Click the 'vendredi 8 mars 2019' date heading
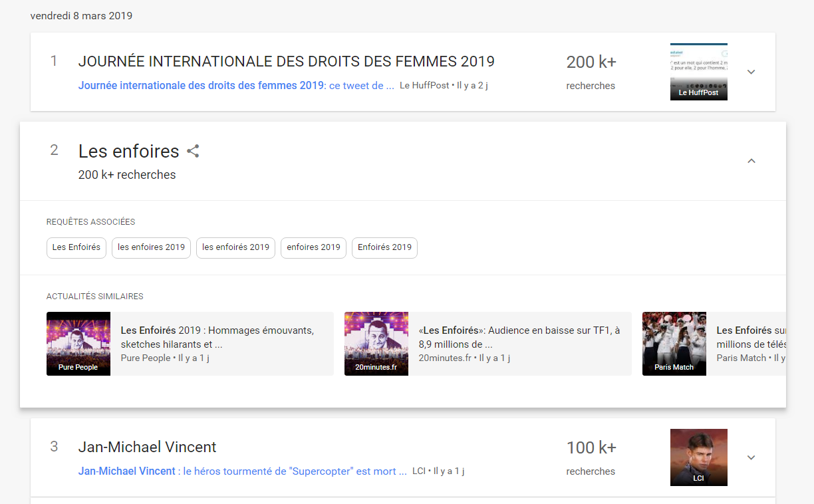This screenshot has height=504, width=814. click(x=81, y=16)
